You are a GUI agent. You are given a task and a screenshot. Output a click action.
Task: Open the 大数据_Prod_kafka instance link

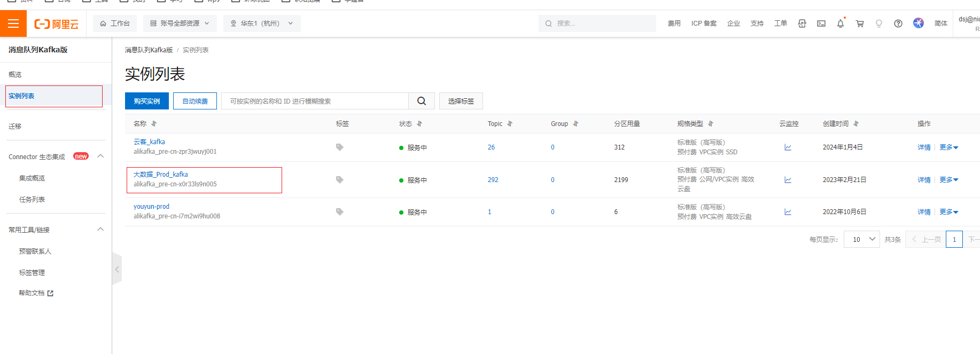coord(160,175)
